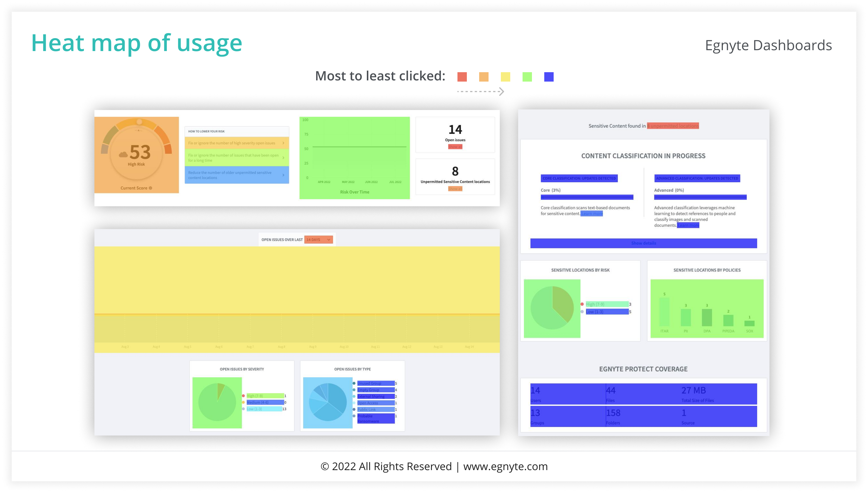The image size is (868, 493).
Task: Click the open issues over time area chart
Action: click(297, 299)
